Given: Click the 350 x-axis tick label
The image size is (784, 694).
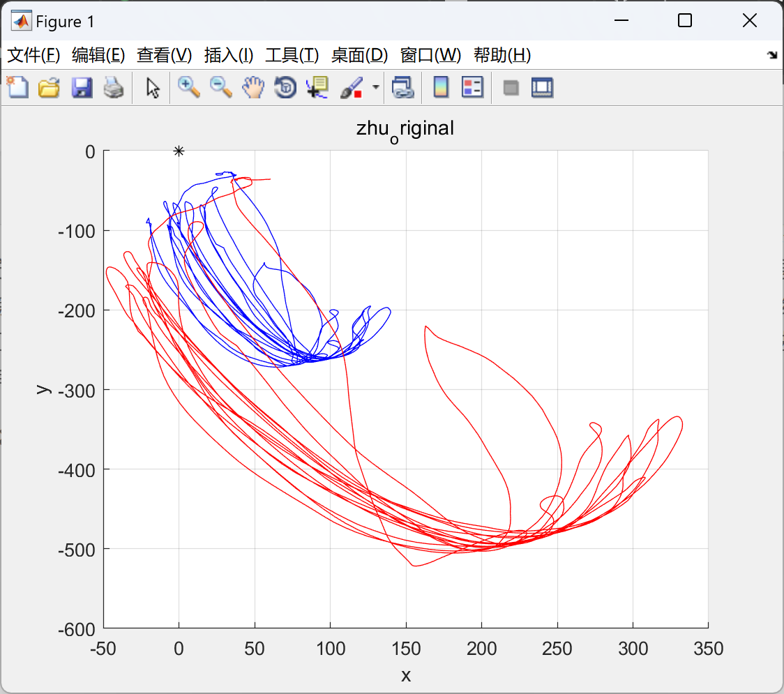Looking at the screenshot, I should [x=709, y=649].
